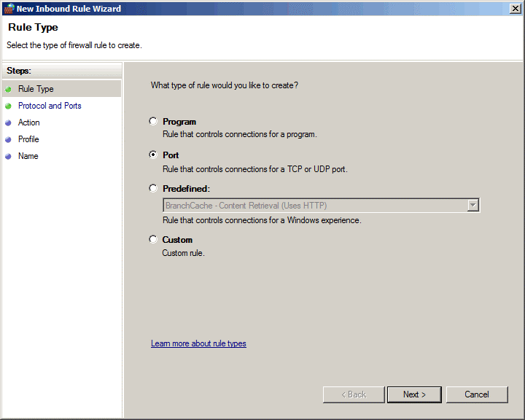The image size is (525, 420).
Task: Select the Program radio button
Action: coord(153,121)
